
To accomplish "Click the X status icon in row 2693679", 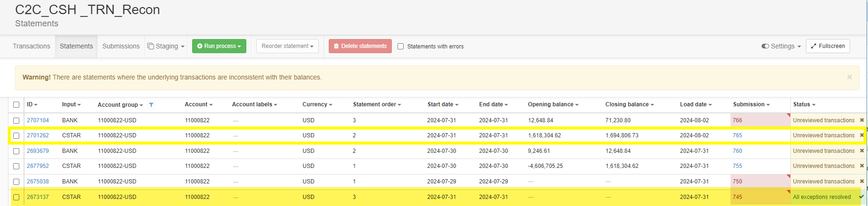I will [862, 151].
